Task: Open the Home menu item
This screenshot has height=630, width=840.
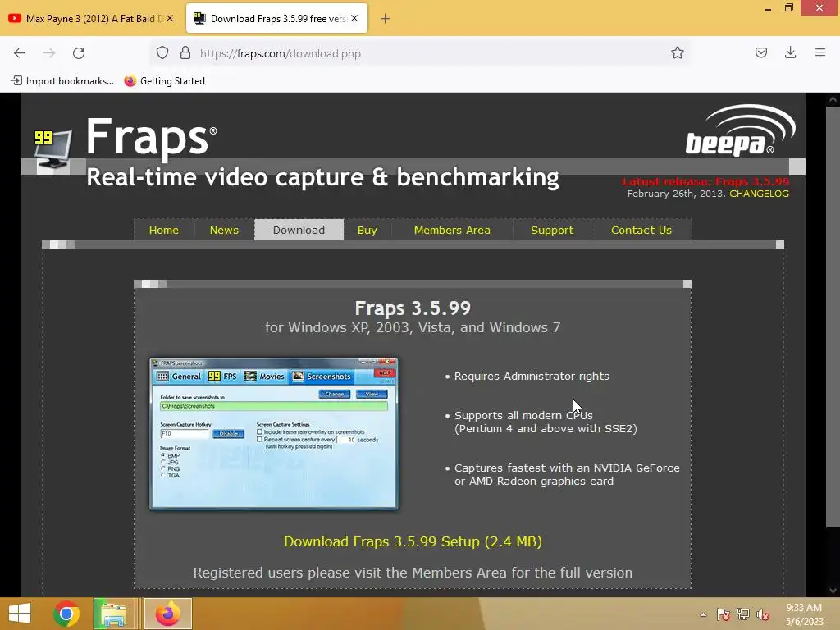Action: [164, 230]
